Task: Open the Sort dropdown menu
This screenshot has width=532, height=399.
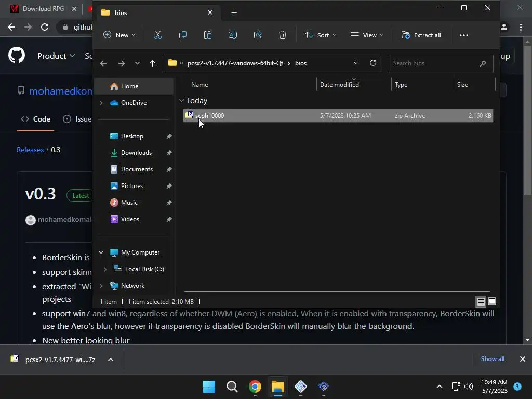Action: (x=320, y=35)
